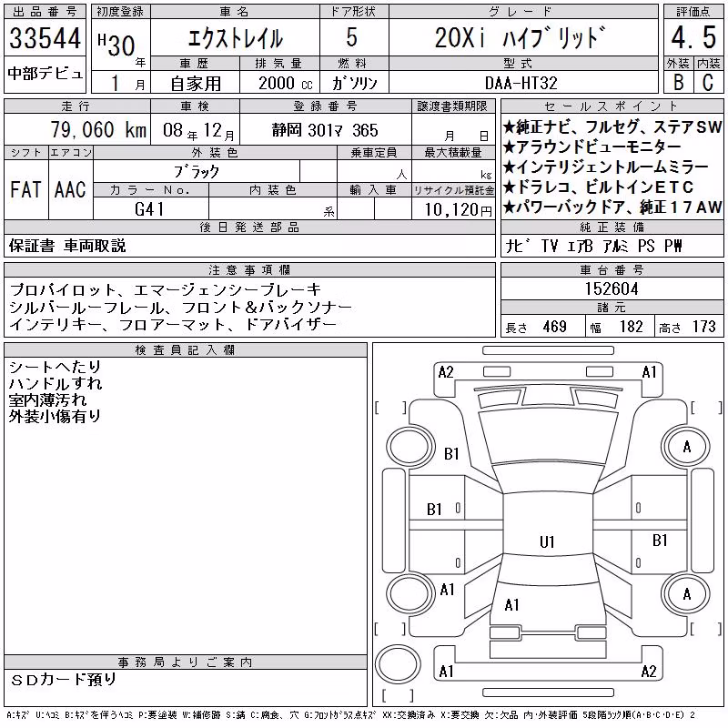Click the ドラレコ、ビルトインETC sales point

(x=598, y=187)
